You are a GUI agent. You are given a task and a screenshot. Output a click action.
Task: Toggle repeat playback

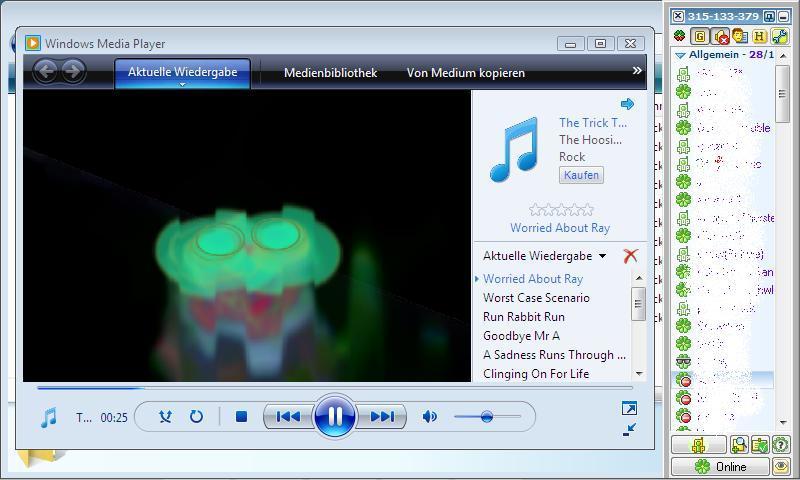coord(196,417)
